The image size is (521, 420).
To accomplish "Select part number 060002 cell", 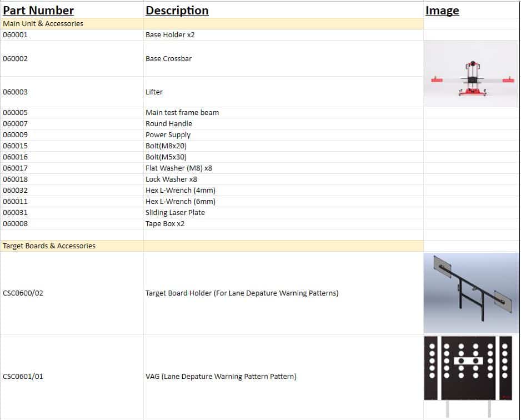I will click(72, 58).
